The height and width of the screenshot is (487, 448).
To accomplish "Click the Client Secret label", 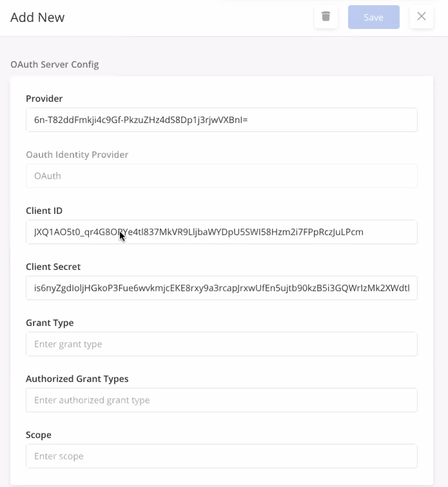I will pyautogui.click(x=53, y=267).
